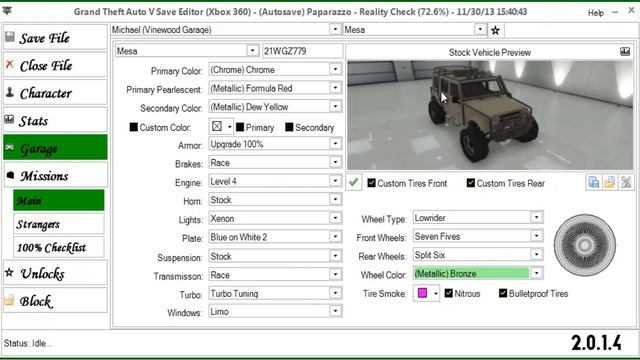Screen dimensions: 640x360
Task: Click the stock vehicle preview picture
Action: (x=490, y=115)
